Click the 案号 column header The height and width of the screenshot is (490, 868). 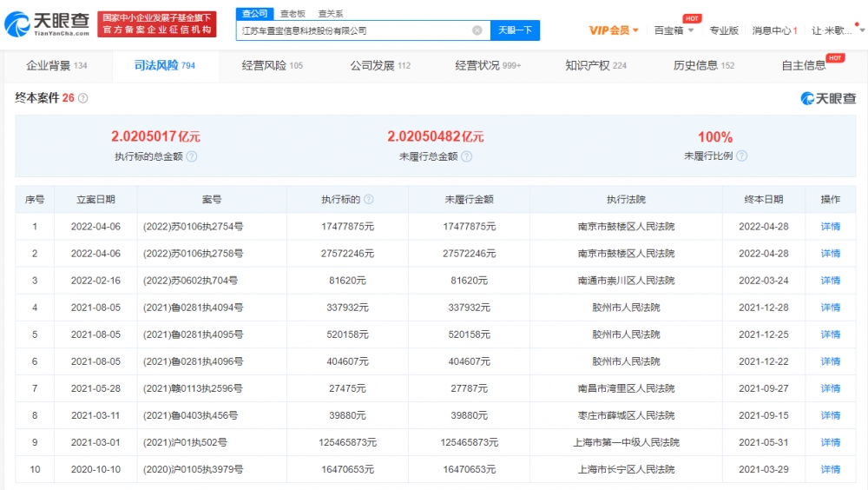tap(212, 199)
